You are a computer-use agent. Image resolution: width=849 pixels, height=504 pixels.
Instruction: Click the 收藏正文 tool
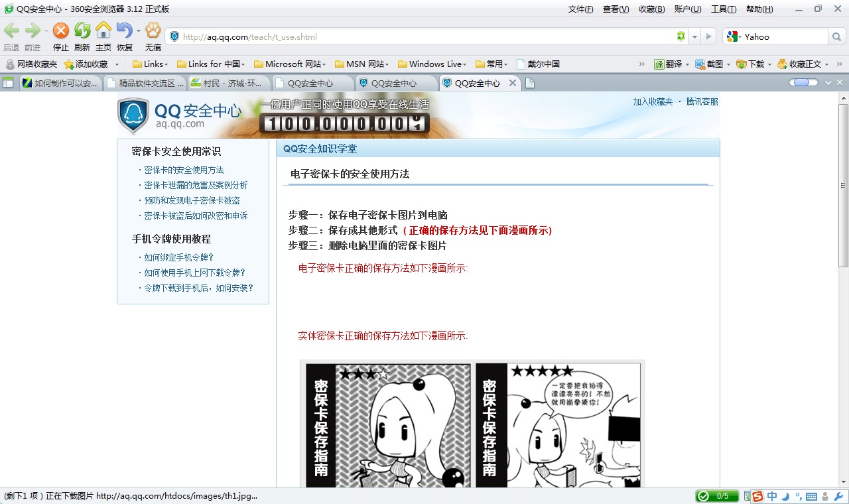tap(799, 64)
